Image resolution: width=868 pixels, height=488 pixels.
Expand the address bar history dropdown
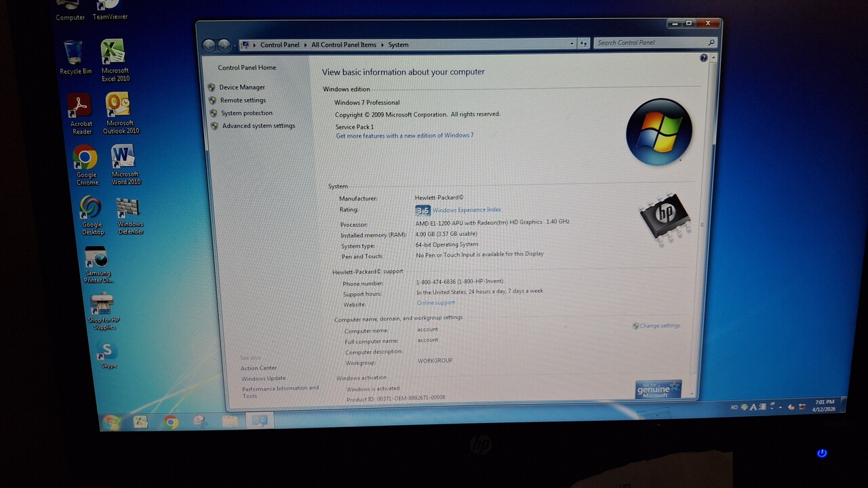(571, 44)
